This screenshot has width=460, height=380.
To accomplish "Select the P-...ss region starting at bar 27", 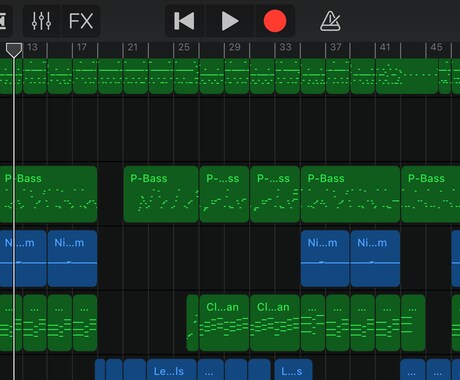I will (x=224, y=194).
